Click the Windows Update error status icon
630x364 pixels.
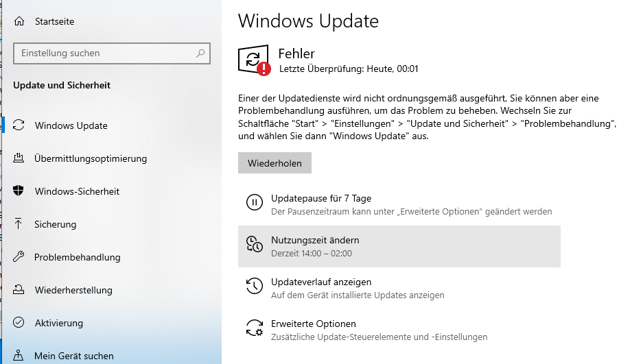point(255,60)
